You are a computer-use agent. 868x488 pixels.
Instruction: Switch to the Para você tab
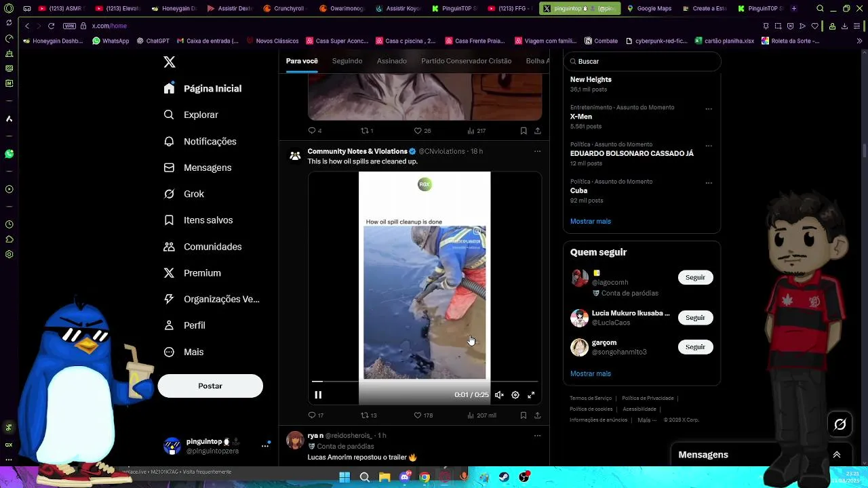(x=302, y=61)
